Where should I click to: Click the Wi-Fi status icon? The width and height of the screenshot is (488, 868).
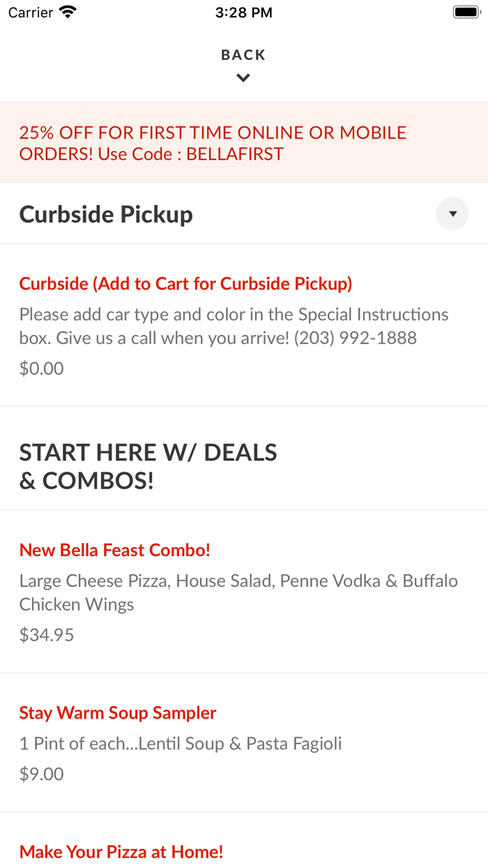coord(68,13)
